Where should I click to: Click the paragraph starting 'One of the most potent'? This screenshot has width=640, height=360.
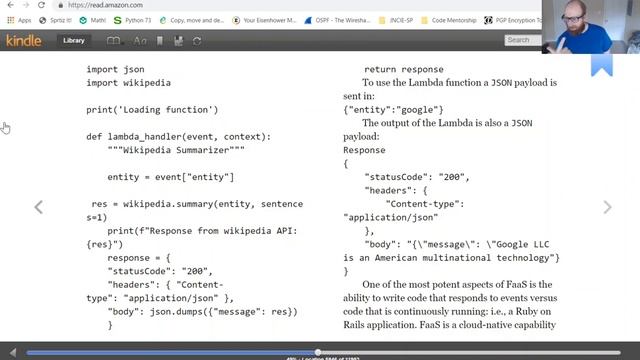click(450, 304)
